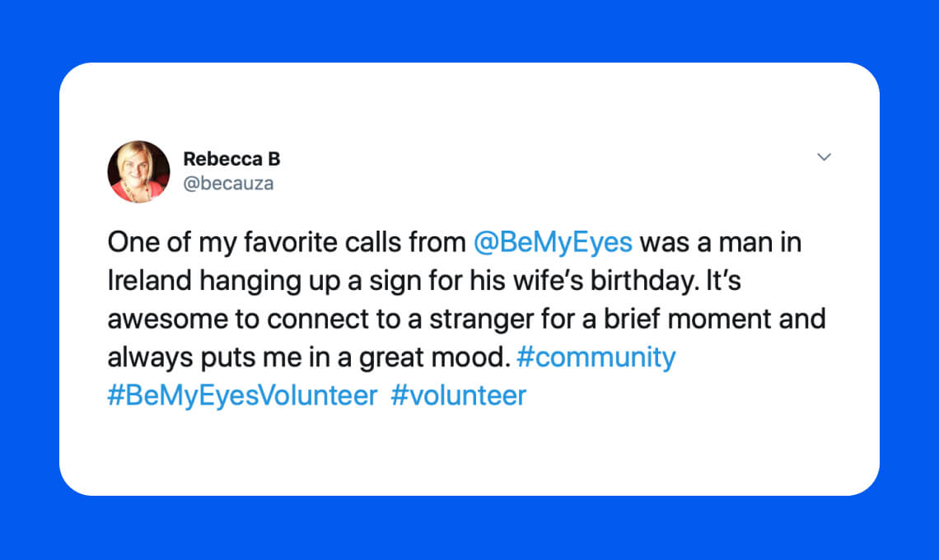
Task: Open the tweet options chevron menu
Action: [824, 156]
